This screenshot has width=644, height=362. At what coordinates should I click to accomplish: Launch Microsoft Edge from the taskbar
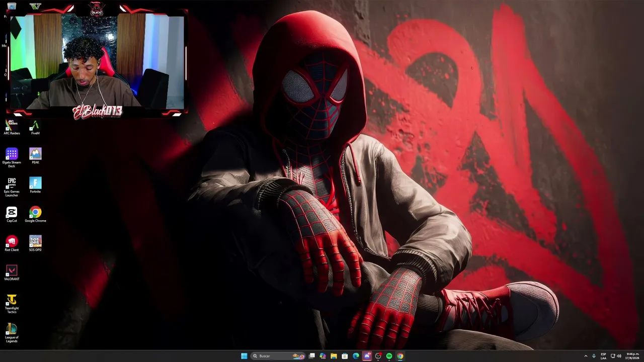coord(356,356)
